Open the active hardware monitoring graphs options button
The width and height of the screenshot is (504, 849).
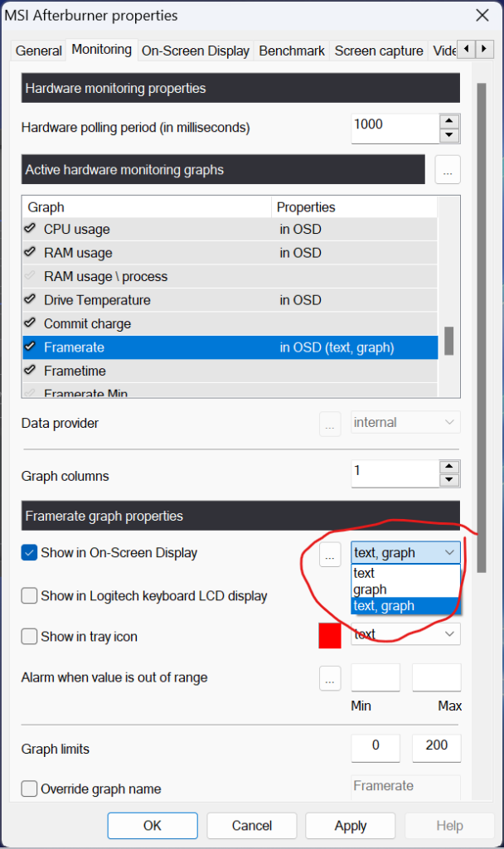pos(448,169)
